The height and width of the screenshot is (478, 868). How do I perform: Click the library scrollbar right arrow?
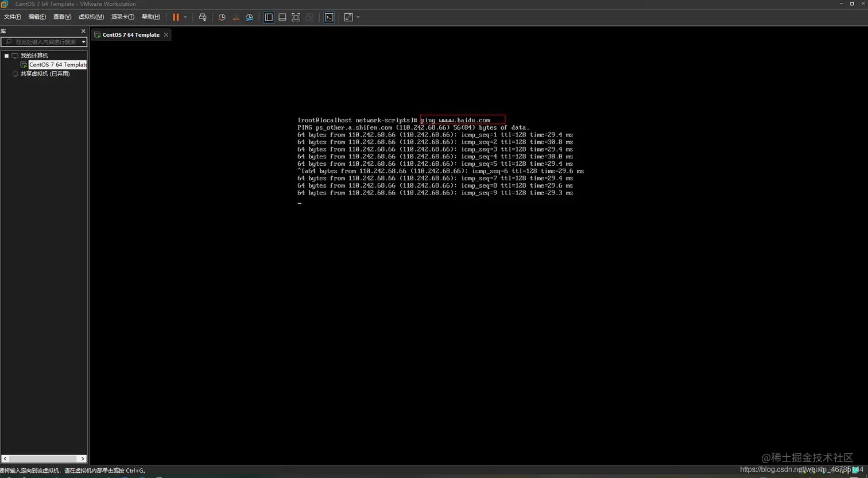(83, 458)
